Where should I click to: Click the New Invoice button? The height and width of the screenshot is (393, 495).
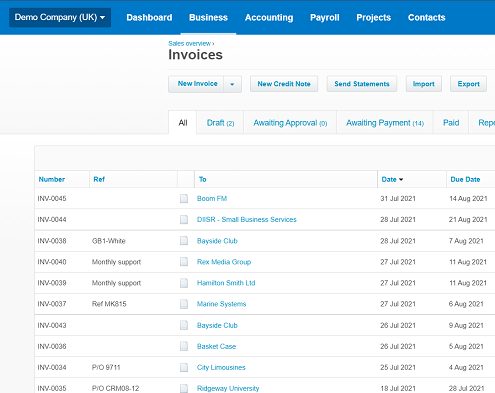click(196, 84)
